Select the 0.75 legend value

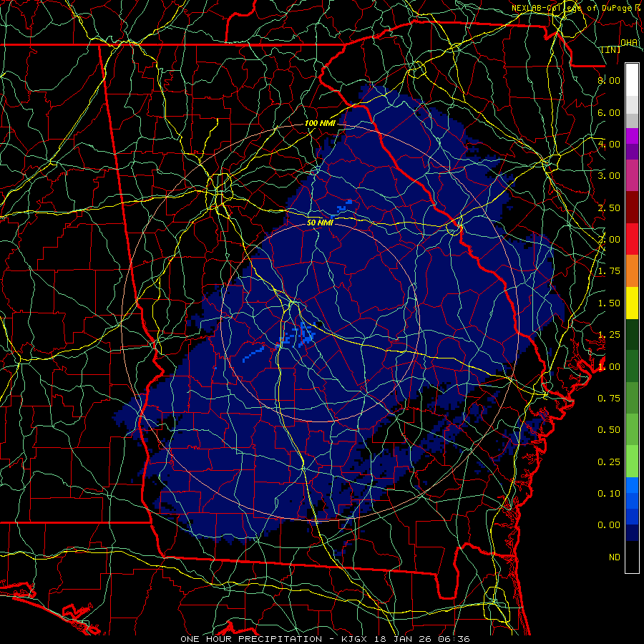tap(609, 399)
